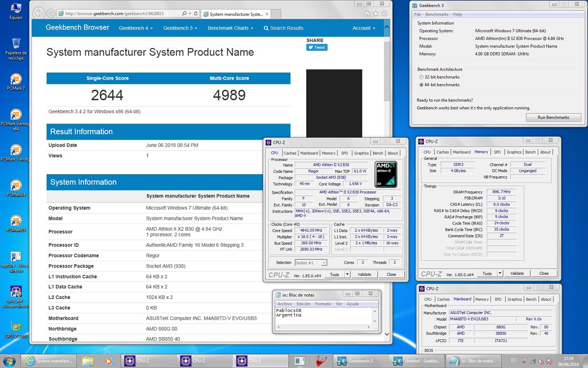Image resolution: width=588 pixels, height=368 pixels.
Task: Click the Notepad horizontal scrollbar
Action: 324,327
